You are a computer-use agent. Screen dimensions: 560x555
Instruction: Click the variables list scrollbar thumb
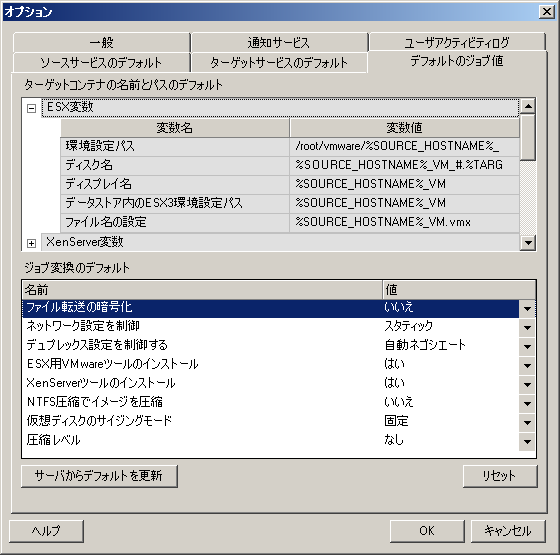click(x=528, y=137)
